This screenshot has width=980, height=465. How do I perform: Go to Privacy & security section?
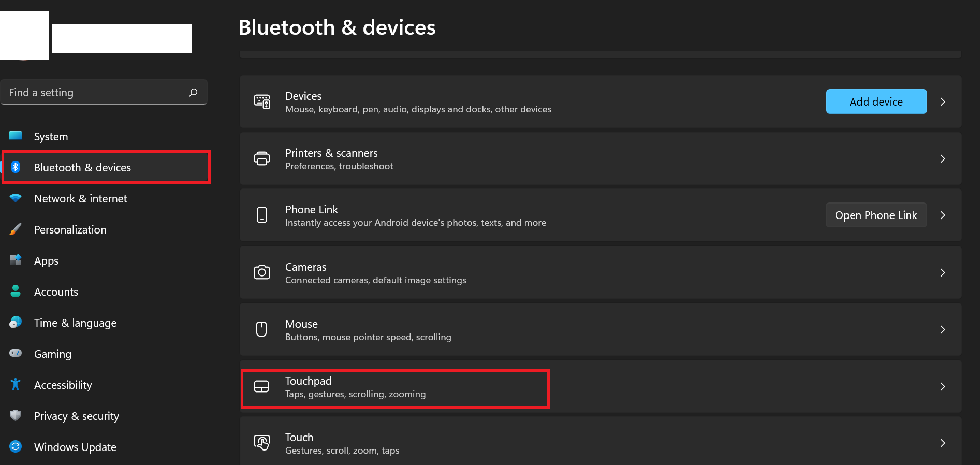point(76,416)
